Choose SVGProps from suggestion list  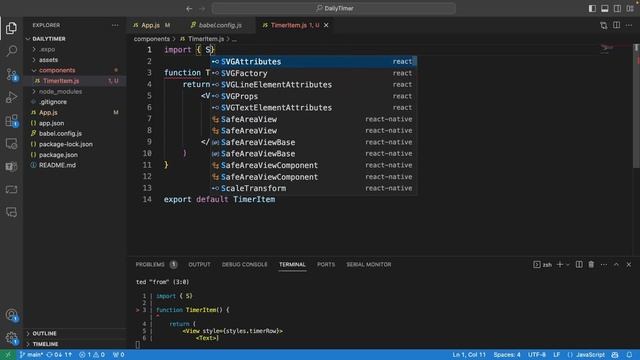coord(313,96)
